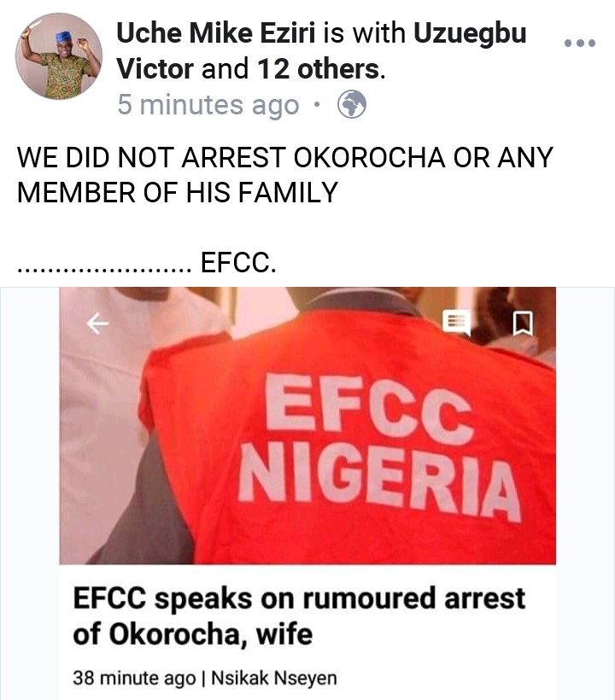
Task: Click the 'EFCC.' signature text under caption
Action: click(x=238, y=265)
